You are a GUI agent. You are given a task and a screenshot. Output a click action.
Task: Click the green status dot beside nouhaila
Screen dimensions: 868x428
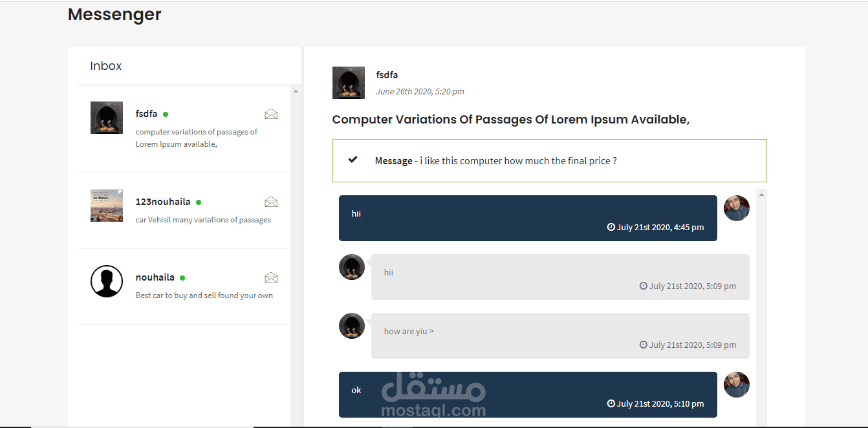coord(182,278)
